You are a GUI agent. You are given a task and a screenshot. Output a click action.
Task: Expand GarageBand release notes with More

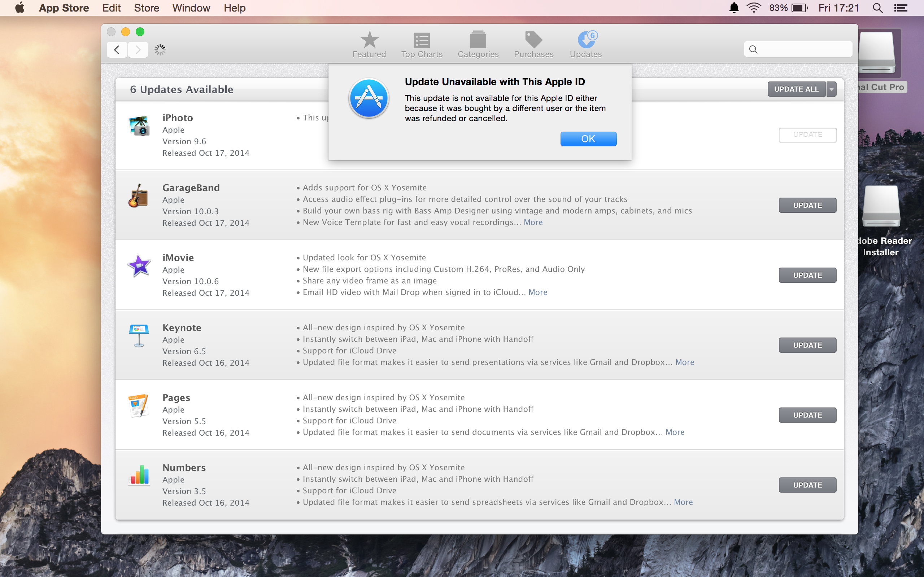[533, 223]
